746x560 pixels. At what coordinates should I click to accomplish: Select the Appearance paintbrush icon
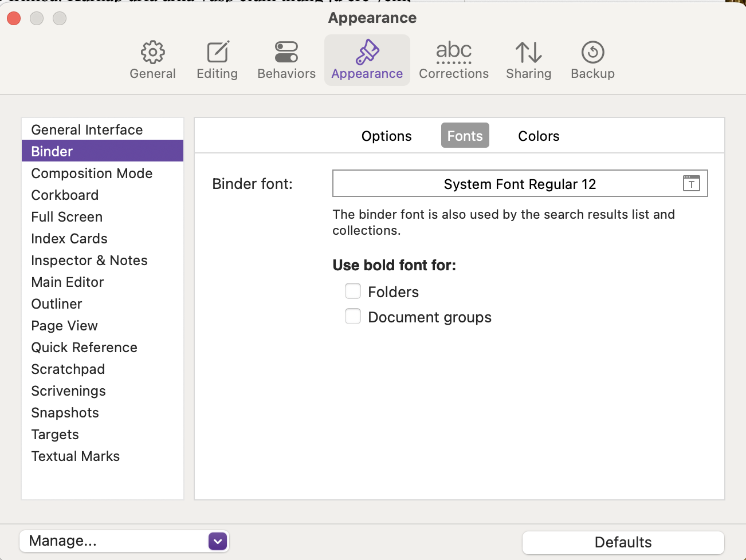[367, 53]
